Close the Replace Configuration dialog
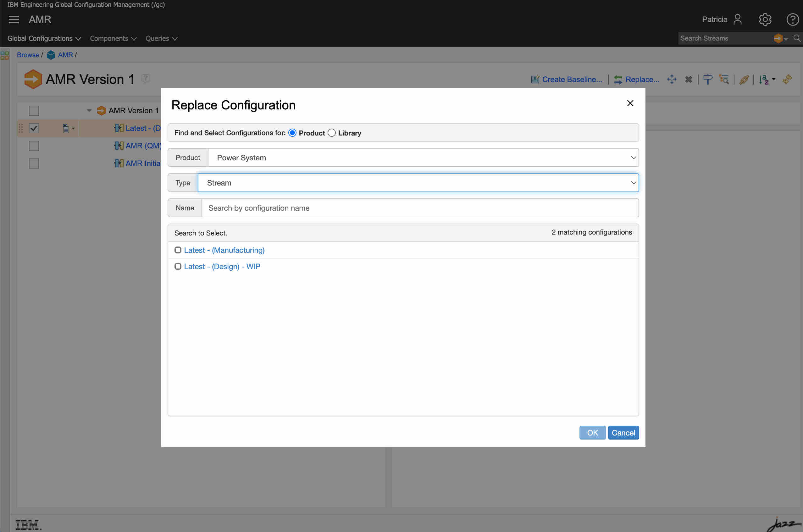 coord(630,103)
